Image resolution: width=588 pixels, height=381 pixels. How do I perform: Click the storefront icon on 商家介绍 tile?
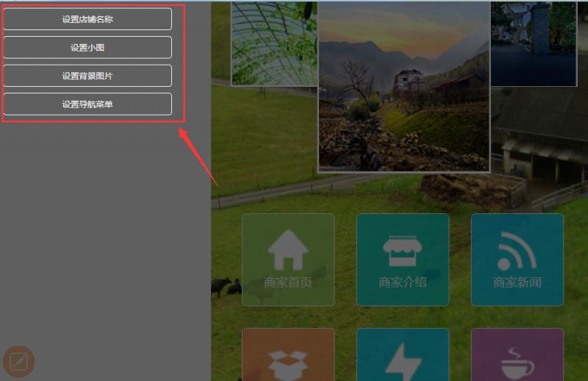tap(402, 251)
